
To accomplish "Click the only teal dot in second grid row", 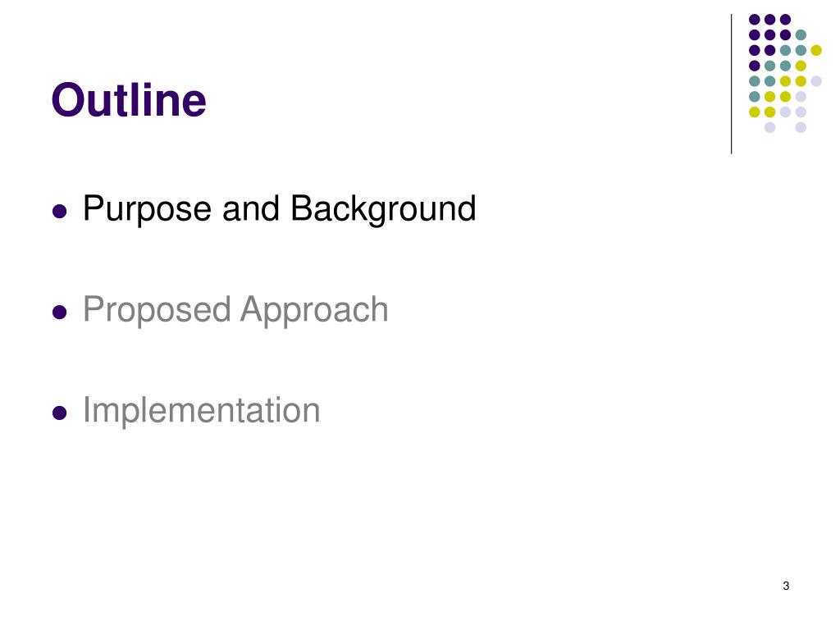I will tap(801, 34).
